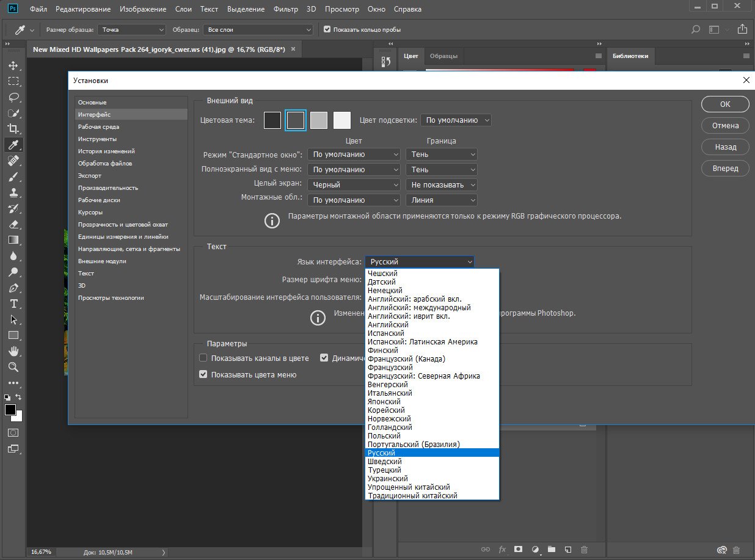Select the Hand tool
This screenshot has width=755, height=560.
(13, 351)
